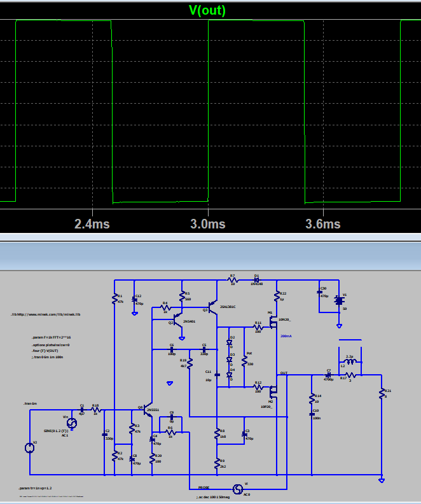
Task: Select capacitor C10 100n
Action: pos(312,415)
